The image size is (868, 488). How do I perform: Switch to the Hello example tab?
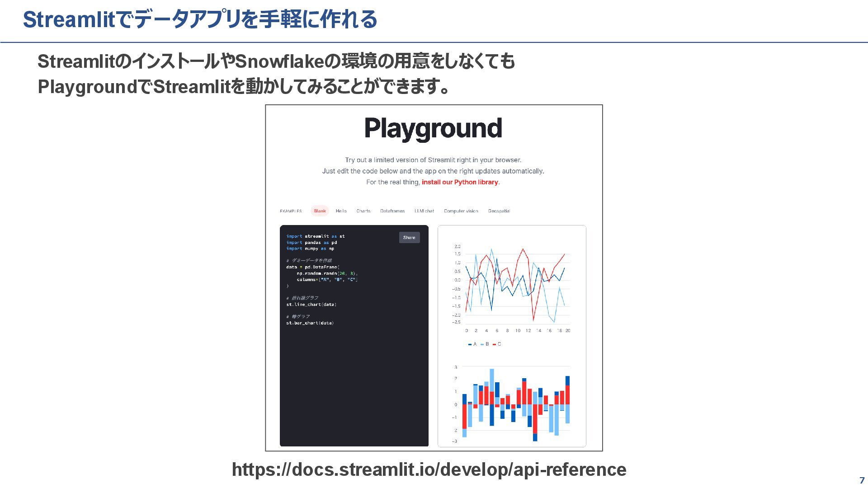[341, 211]
